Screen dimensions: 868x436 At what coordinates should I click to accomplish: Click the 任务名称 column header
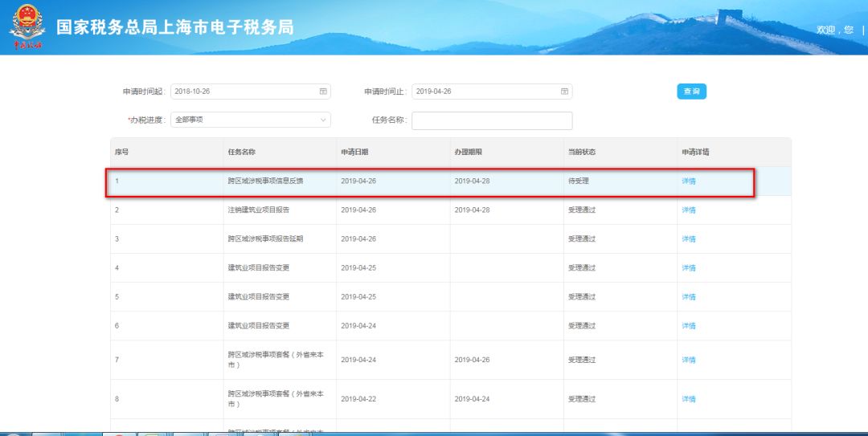click(x=241, y=152)
